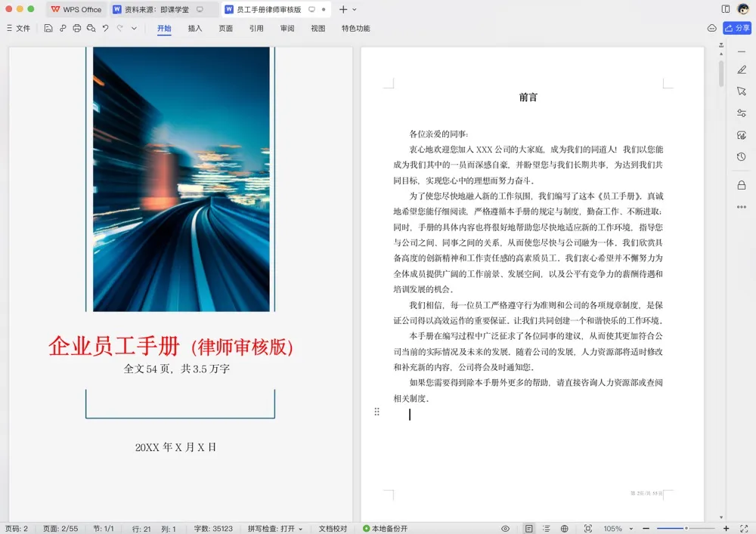Switch to web layout view icon
The width and height of the screenshot is (756, 534).
[x=564, y=529]
